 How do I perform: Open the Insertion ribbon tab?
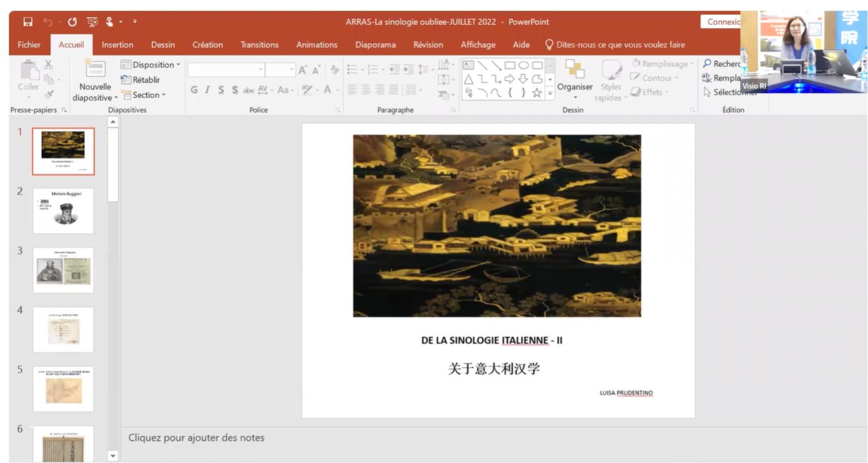(x=117, y=45)
